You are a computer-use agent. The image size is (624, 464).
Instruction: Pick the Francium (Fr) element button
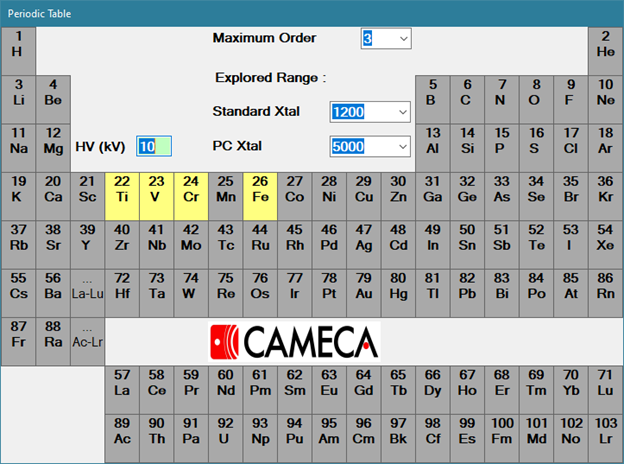pos(18,335)
